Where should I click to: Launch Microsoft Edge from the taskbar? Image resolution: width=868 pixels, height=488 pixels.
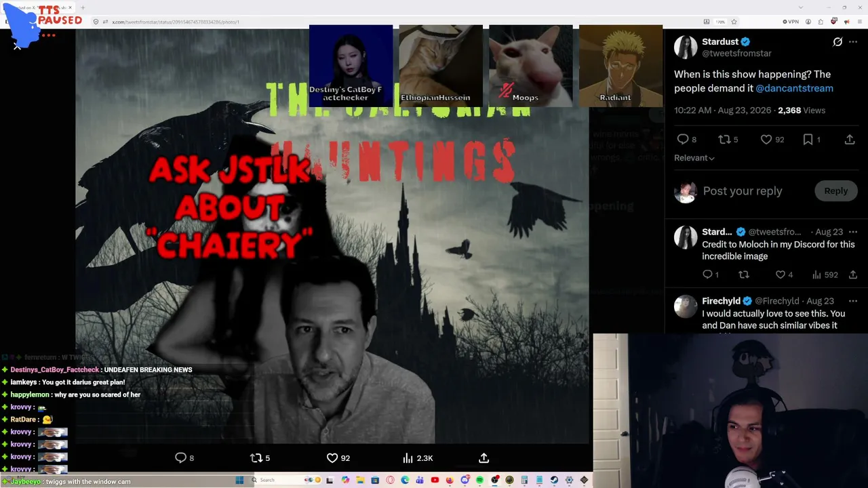(x=405, y=480)
